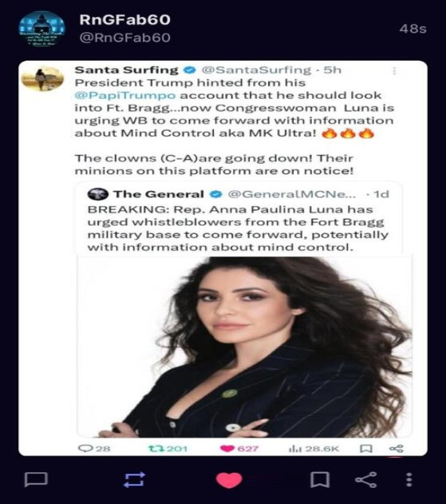Toggle the bottom bookmark icon
This screenshot has height=504, width=446.
[320, 480]
